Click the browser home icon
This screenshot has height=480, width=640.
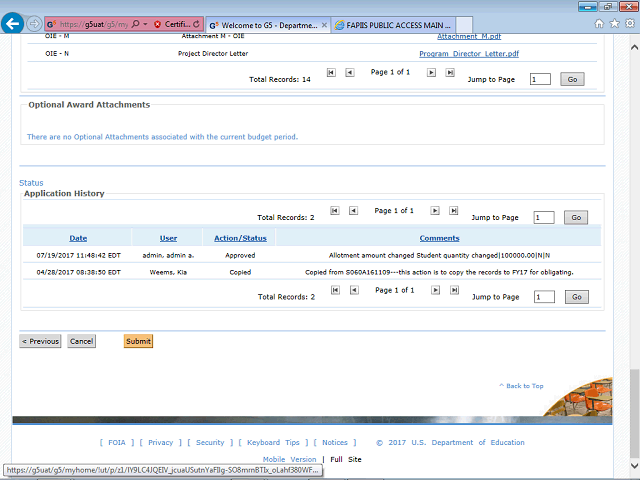tap(599, 23)
